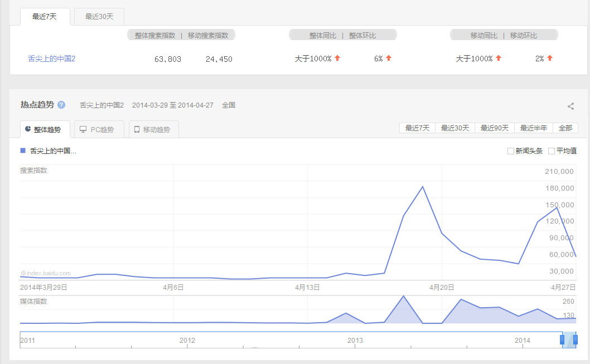Click the 全国 region label
The width and height of the screenshot is (590, 364).
point(229,105)
